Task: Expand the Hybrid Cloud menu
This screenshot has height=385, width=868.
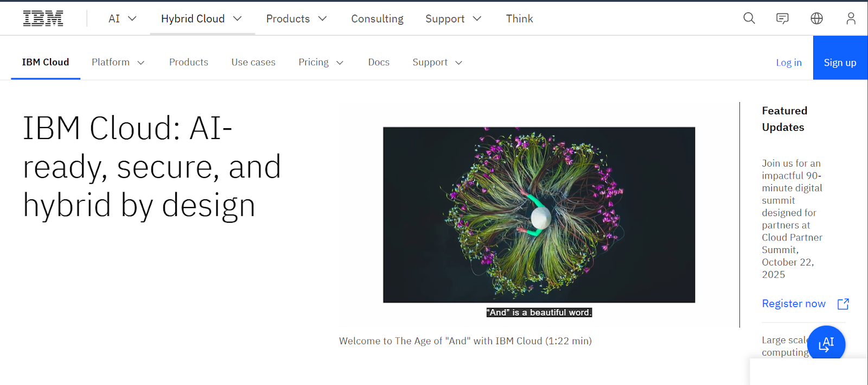Action: coord(202,18)
